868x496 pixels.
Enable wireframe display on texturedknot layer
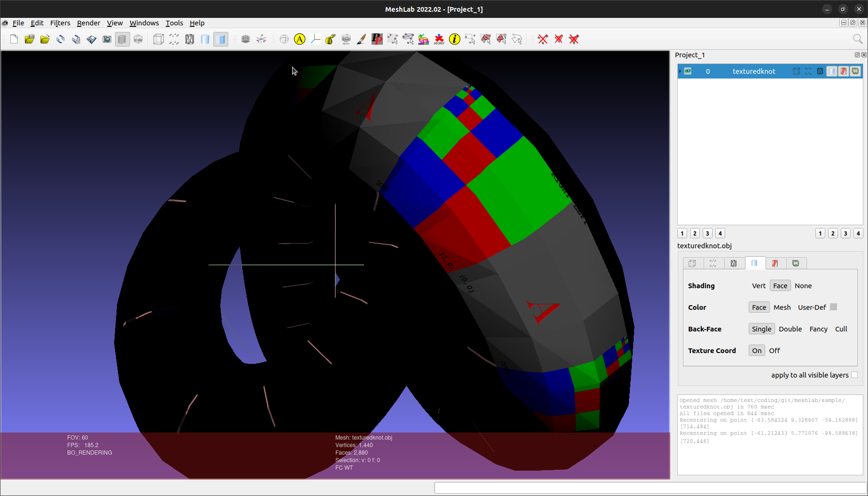(820, 71)
